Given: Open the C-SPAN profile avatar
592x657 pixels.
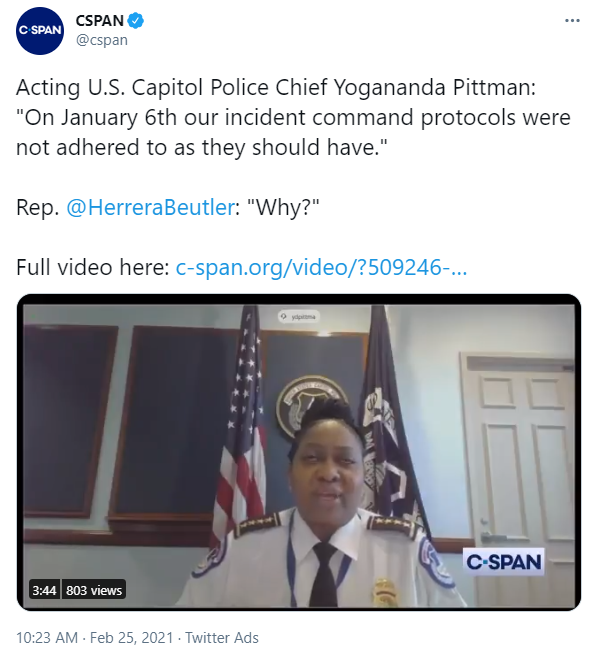Looking at the screenshot, I should pos(40,31).
